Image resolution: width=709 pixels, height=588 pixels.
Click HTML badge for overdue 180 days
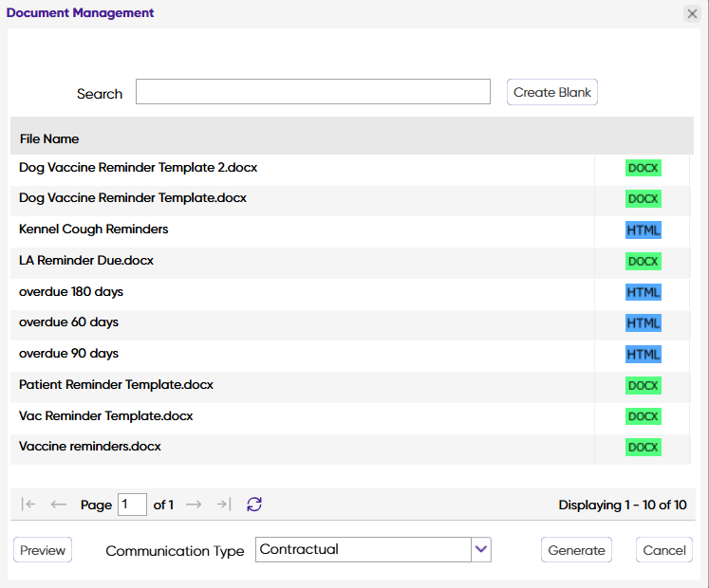[x=643, y=292]
